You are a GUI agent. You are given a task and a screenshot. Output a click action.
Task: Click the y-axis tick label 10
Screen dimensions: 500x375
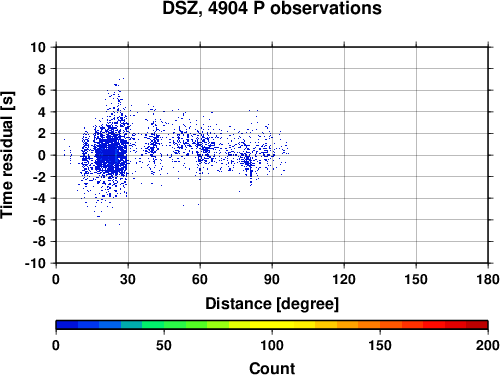38,47
